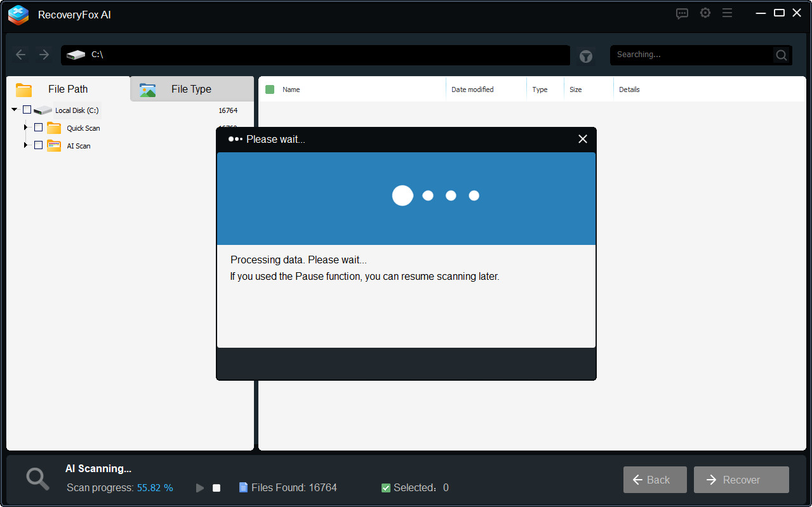This screenshot has width=812, height=507.
Task: Stop the scan with the stop button
Action: [x=216, y=488]
